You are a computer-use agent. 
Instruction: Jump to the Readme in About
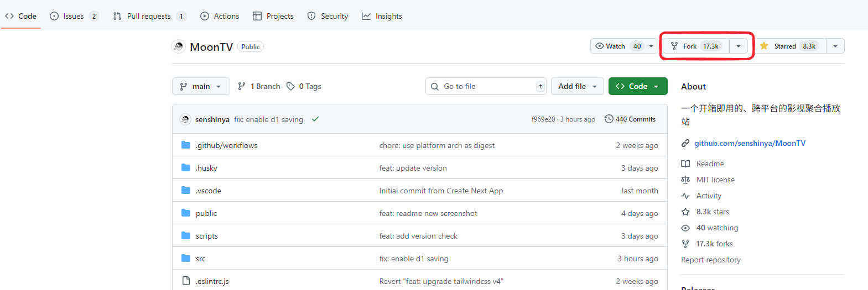710,164
